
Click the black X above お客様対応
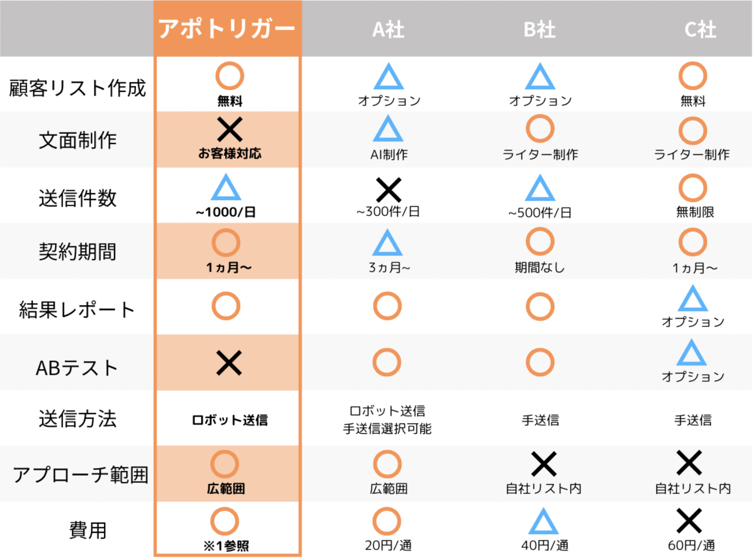pyautogui.click(x=229, y=129)
